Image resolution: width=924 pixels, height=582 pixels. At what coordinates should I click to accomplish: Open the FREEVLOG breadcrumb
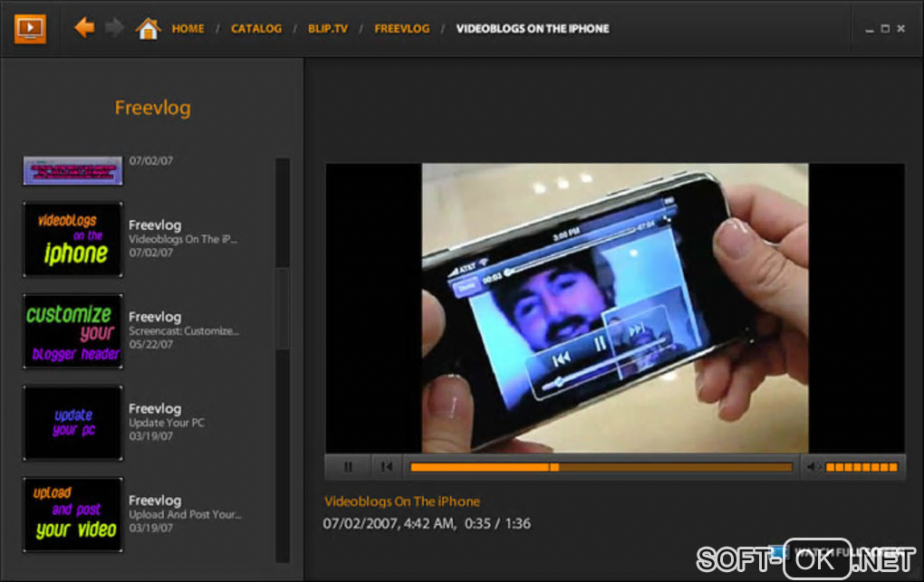(402, 29)
